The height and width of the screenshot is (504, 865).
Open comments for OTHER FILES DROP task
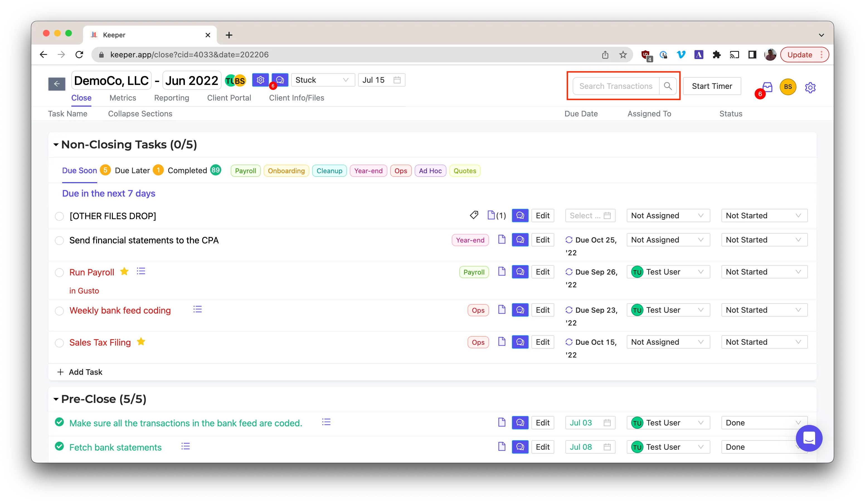[x=520, y=216]
